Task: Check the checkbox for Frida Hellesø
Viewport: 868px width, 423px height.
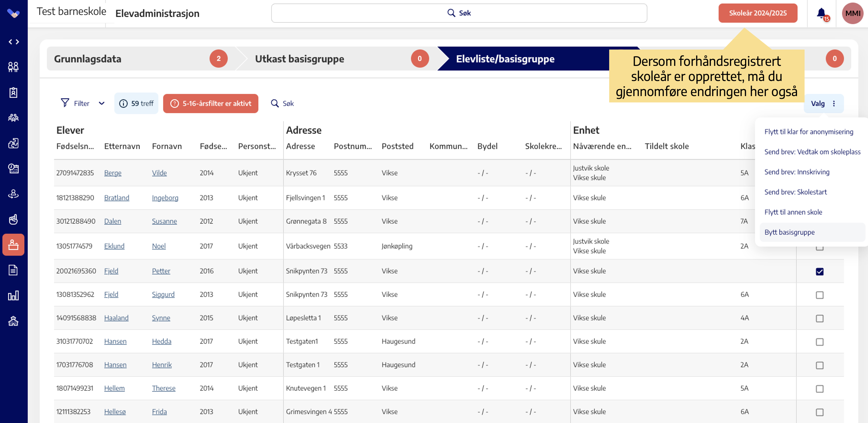Action: [x=819, y=412]
